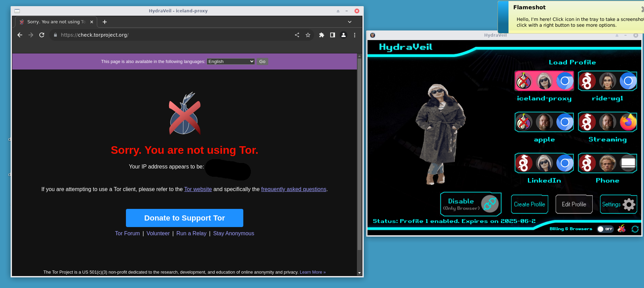The height and width of the screenshot is (288, 644).
Task: Click the Go button beside language selector
Action: 262,61
